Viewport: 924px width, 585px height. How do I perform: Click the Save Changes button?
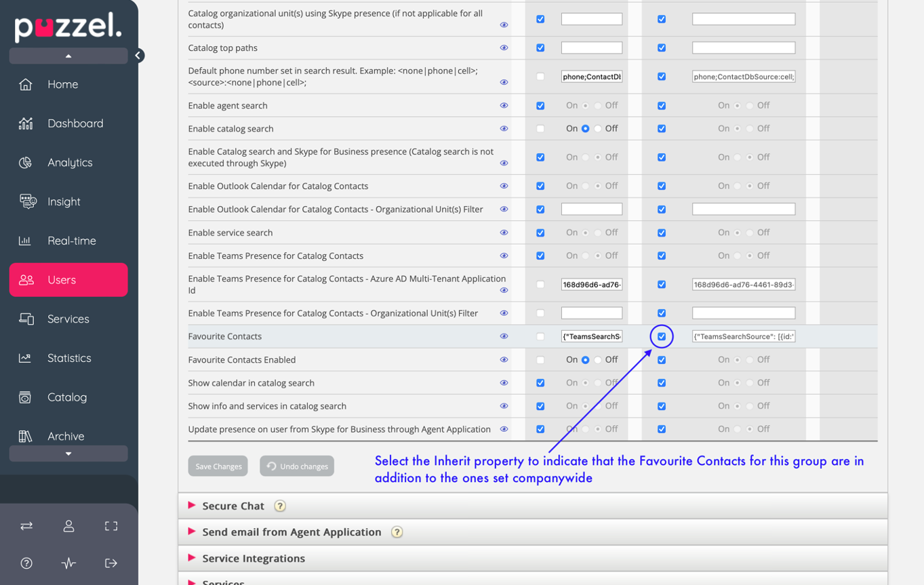coord(218,466)
